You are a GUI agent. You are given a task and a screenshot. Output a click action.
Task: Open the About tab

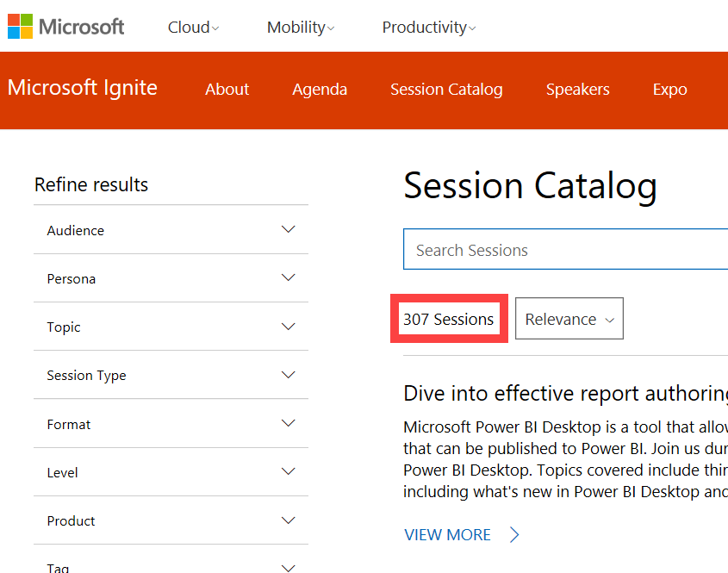point(227,90)
